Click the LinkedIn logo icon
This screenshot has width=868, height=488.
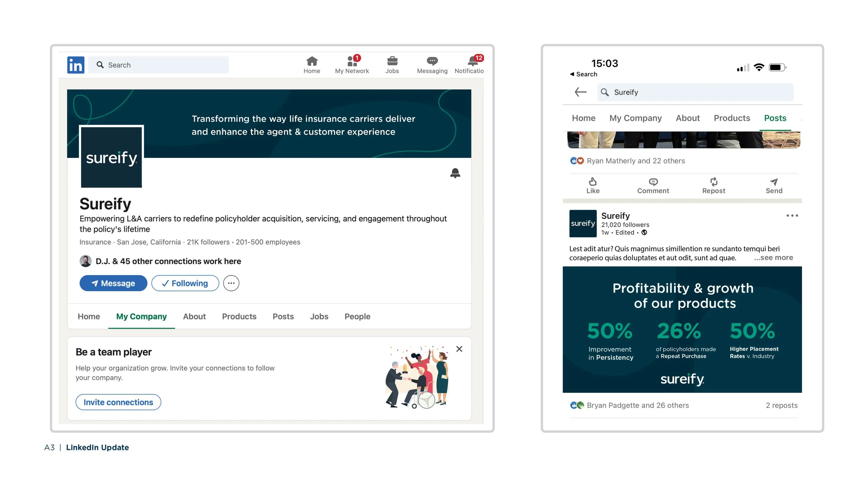click(x=76, y=65)
